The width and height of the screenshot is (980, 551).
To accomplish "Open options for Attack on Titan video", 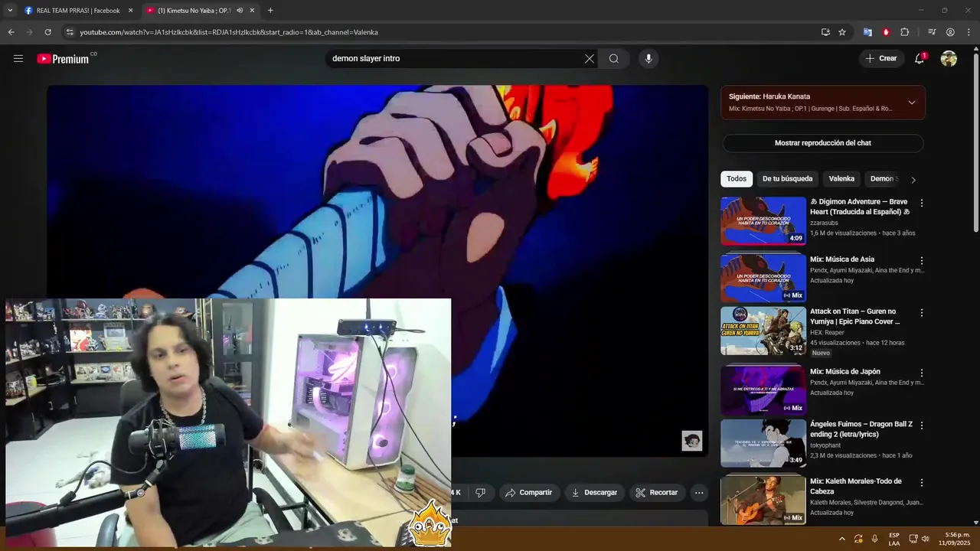I will tap(922, 313).
